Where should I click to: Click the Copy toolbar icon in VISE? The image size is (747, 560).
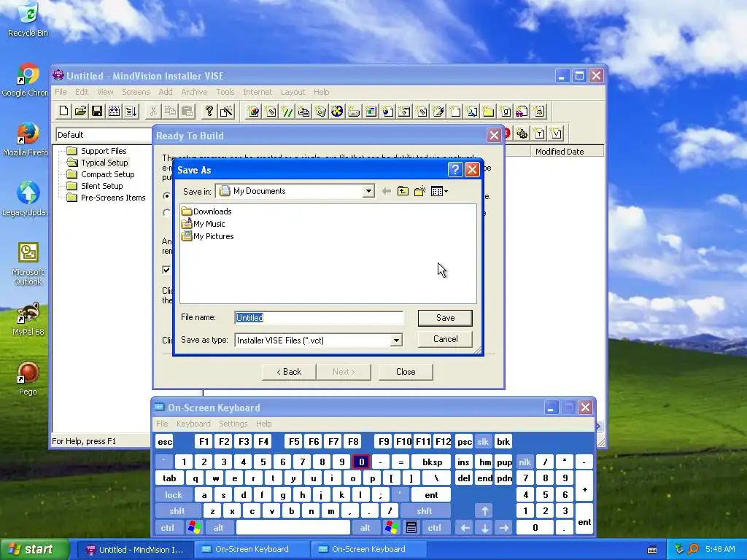click(x=170, y=111)
